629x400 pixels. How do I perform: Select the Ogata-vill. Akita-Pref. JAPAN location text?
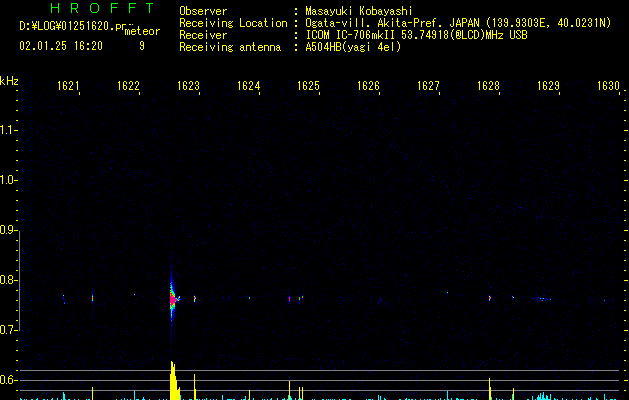458,23
